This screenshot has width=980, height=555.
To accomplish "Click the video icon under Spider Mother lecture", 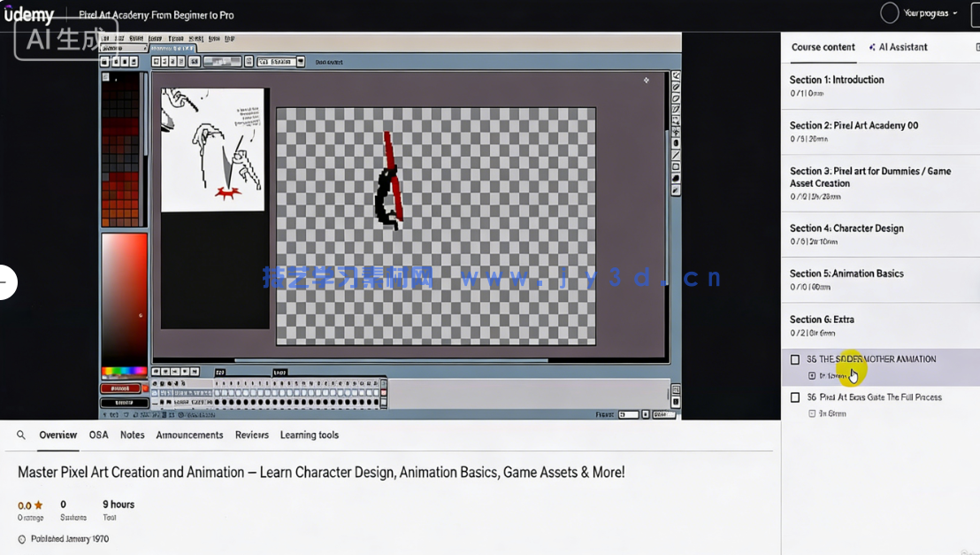I will pyautogui.click(x=812, y=375).
